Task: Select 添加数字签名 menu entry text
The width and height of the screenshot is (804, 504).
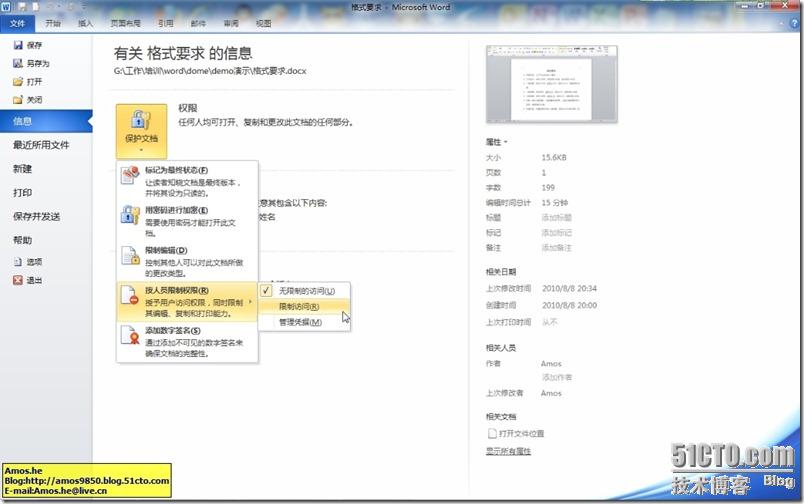Action: pos(173,331)
